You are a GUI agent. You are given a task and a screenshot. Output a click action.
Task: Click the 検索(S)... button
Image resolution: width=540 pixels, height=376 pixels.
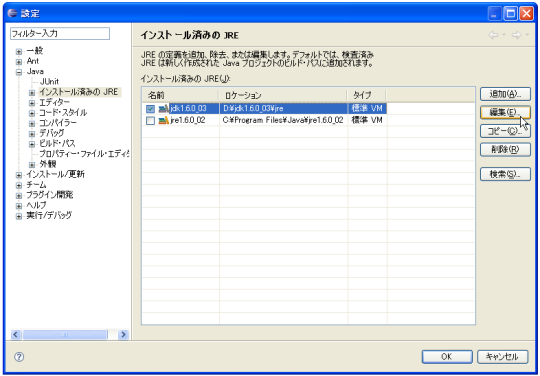click(505, 174)
